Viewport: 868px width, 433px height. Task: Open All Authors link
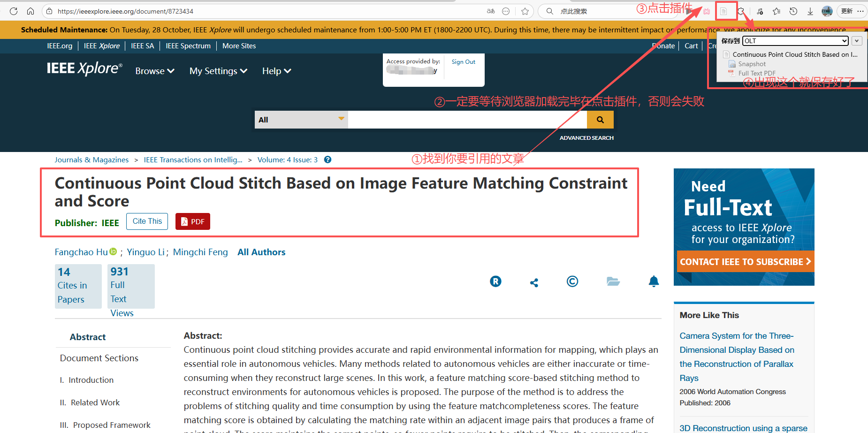[261, 252]
